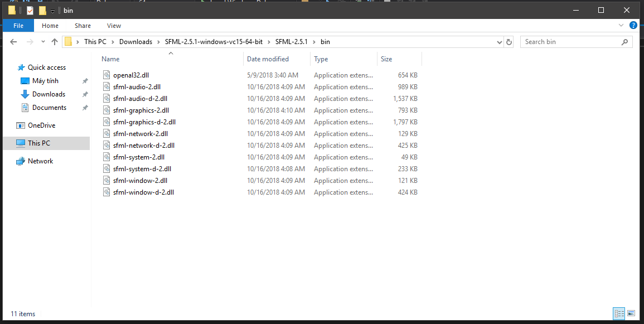Select the file name sfml-graphics-d-2.dll
This screenshot has height=324, width=644.
pyautogui.click(x=144, y=122)
